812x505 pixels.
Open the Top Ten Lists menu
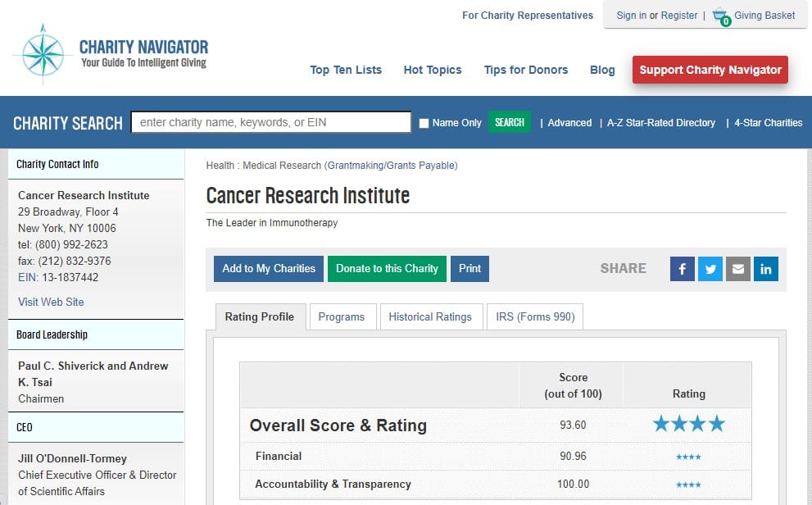point(346,70)
